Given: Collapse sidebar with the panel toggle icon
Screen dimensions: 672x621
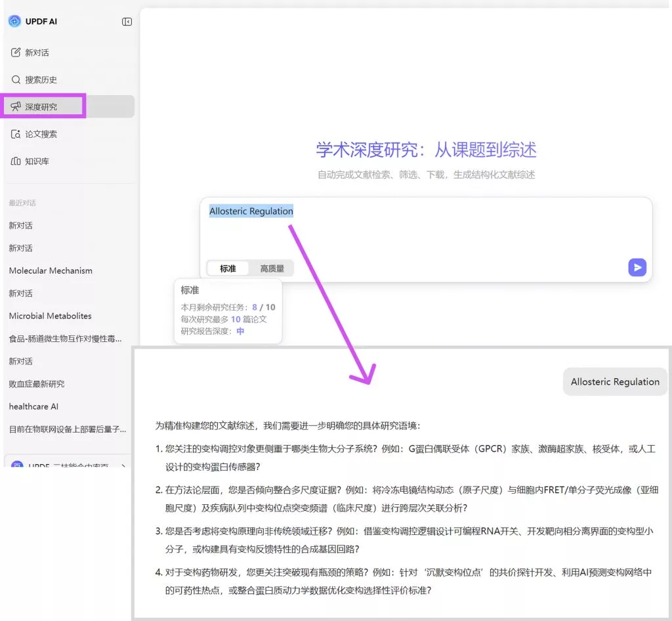Looking at the screenshot, I should pyautogui.click(x=126, y=21).
